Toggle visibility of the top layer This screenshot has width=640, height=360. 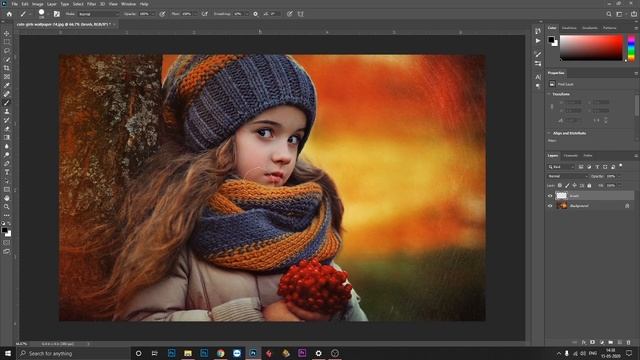(550, 196)
